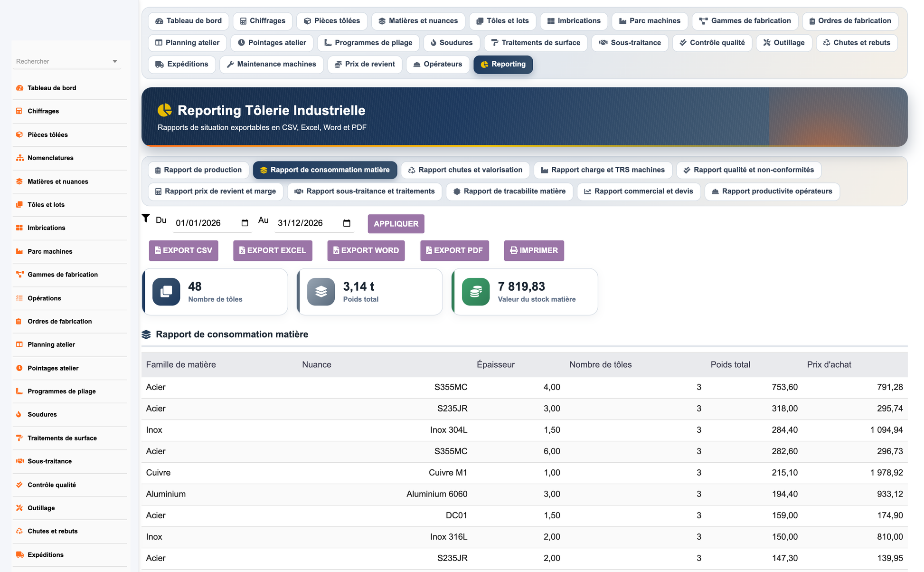Open the Chiffrages top navigation tab
The width and height of the screenshot is (924, 572).
[263, 21]
